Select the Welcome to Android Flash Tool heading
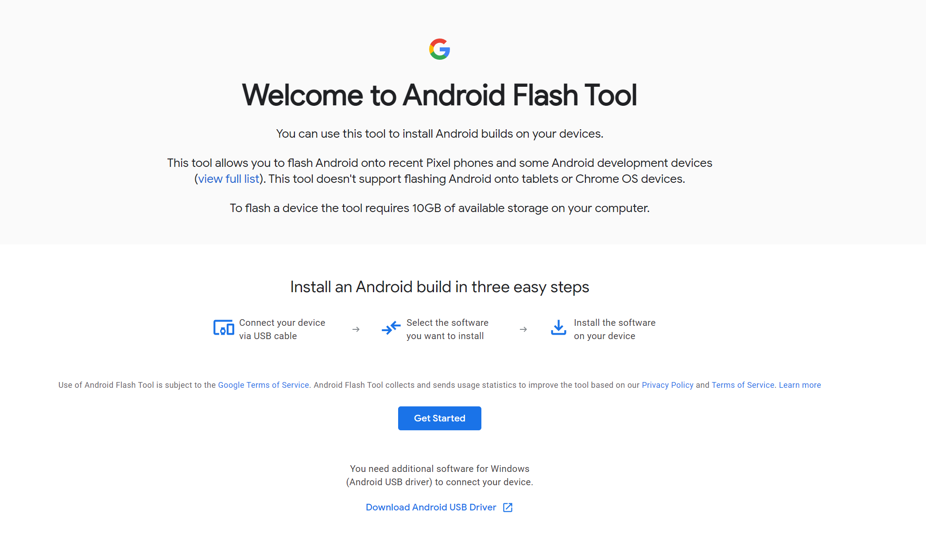The image size is (926, 560). click(439, 95)
